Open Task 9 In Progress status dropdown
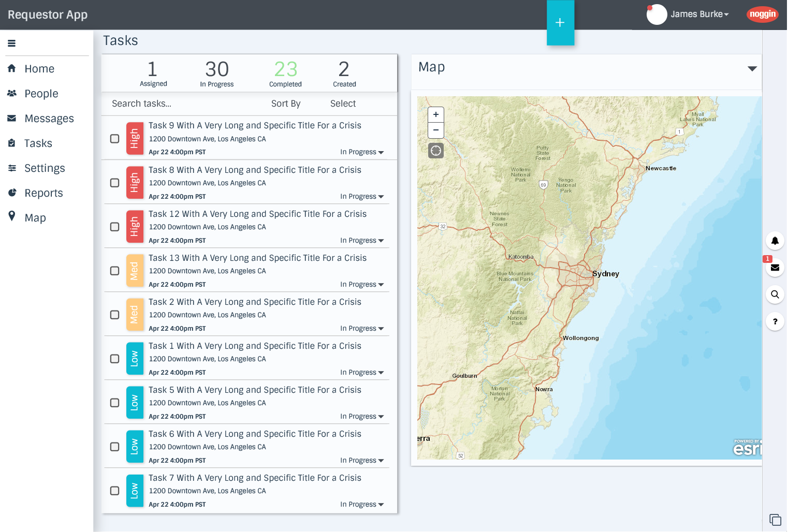Viewport: 788px width, 532px height. [x=362, y=152]
